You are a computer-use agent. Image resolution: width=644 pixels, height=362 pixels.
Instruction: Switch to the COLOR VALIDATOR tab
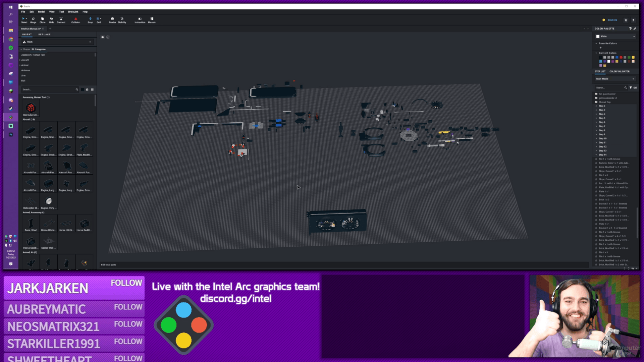(x=620, y=71)
